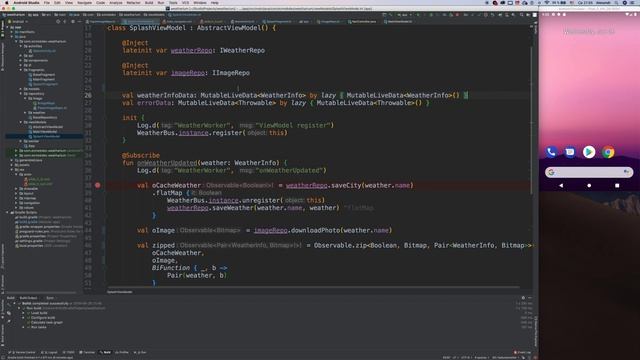
Task: Open the Build menu
Action: [x=149, y=2]
